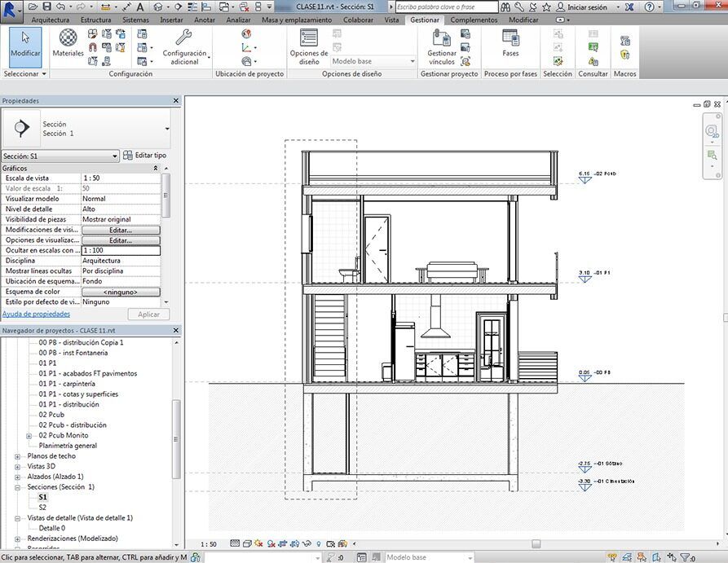Expand the Vistas 3D tree node

(x=18, y=466)
